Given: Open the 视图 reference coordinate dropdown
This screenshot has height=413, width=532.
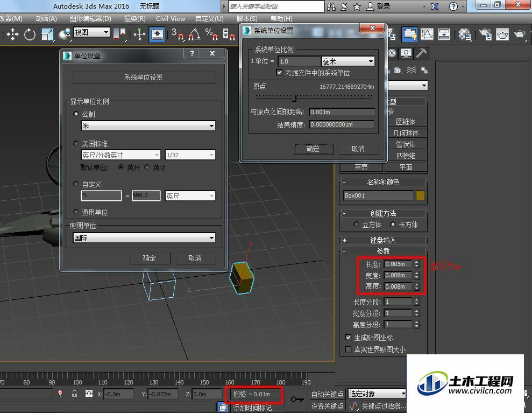Looking at the screenshot, I should click(x=92, y=32).
